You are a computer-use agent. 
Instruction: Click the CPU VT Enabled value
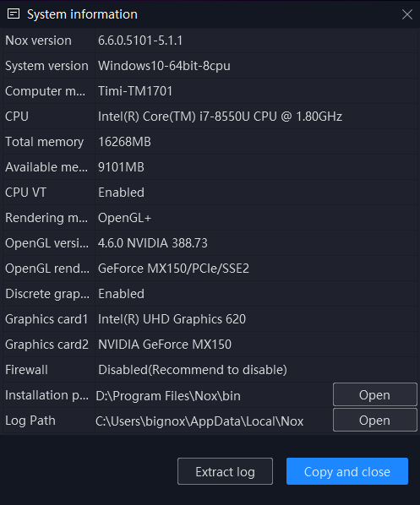(x=121, y=193)
